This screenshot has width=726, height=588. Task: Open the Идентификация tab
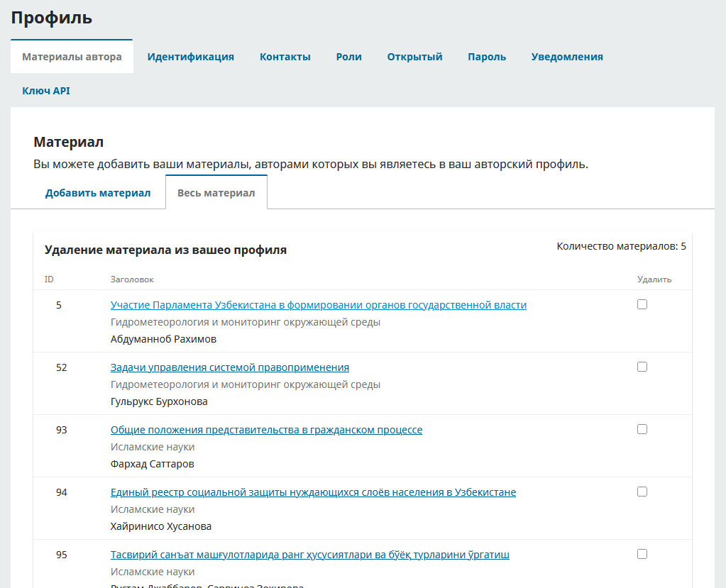190,57
